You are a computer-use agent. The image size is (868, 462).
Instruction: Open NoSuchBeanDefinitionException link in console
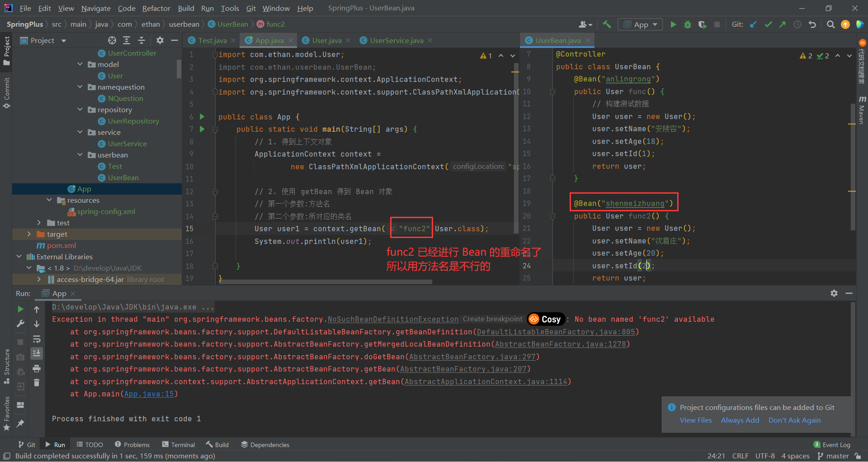click(393, 319)
